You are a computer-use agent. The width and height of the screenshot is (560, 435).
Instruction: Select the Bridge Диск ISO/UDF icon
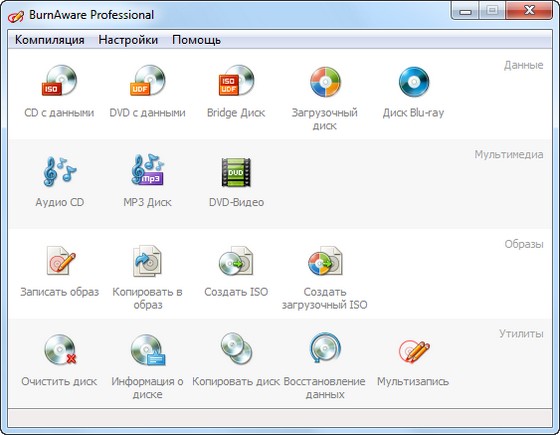(x=236, y=81)
